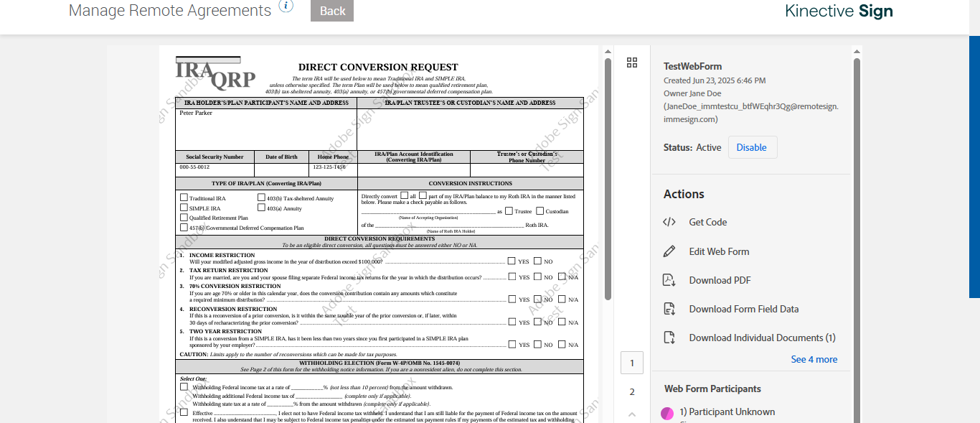Select the Download PDF action
Image resolution: width=980 pixels, height=423 pixels.
[x=720, y=280]
